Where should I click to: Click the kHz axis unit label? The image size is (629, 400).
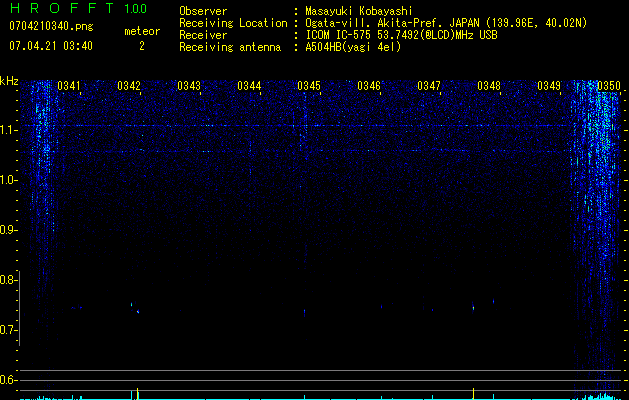9,81
